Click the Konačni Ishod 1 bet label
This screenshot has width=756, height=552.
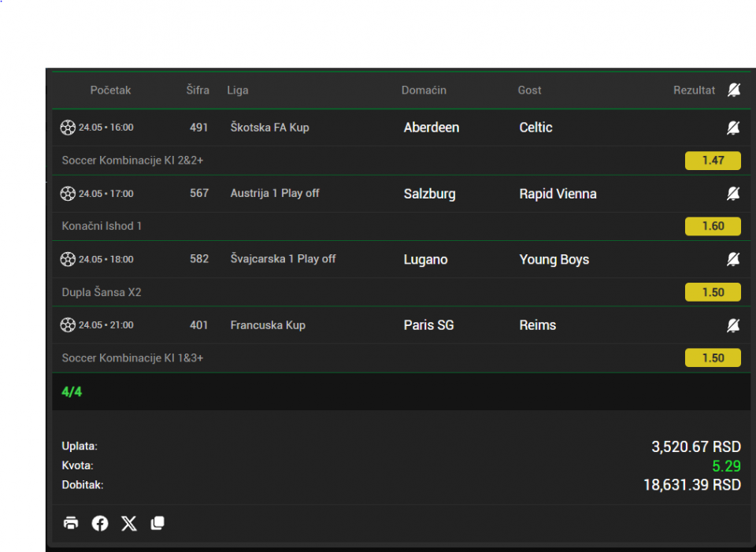point(102,226)
